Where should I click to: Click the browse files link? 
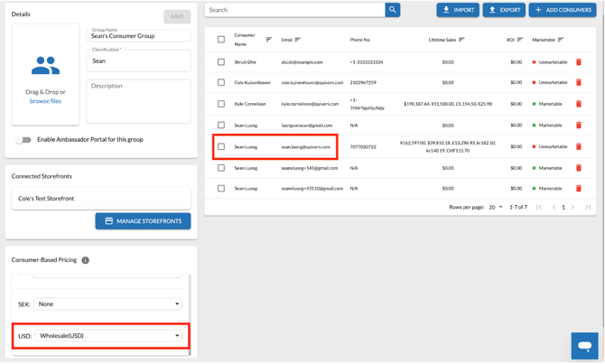45,101
